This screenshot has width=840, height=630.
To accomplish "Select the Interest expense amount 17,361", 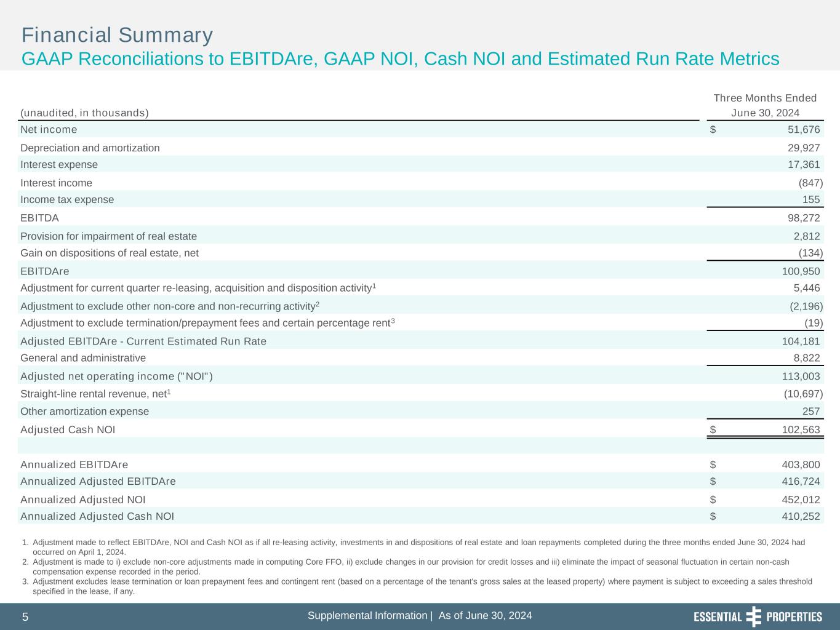I will tap(803, 164).
